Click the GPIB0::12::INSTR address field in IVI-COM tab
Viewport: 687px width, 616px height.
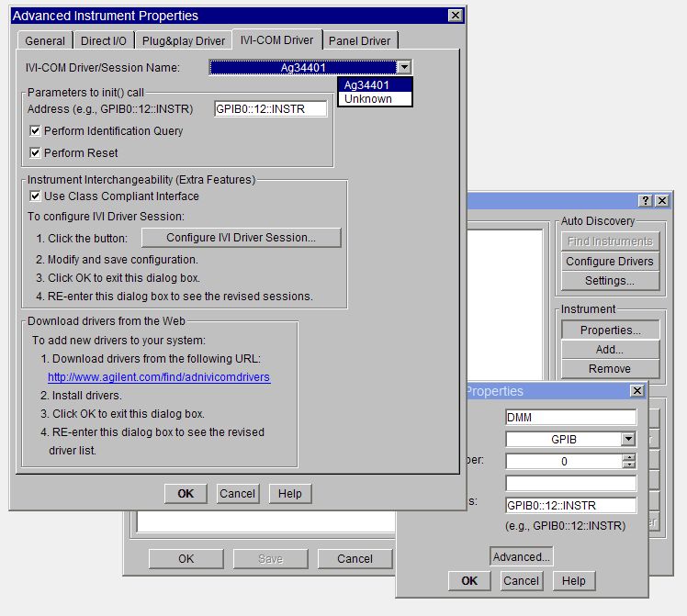click(x=270, y=108)
